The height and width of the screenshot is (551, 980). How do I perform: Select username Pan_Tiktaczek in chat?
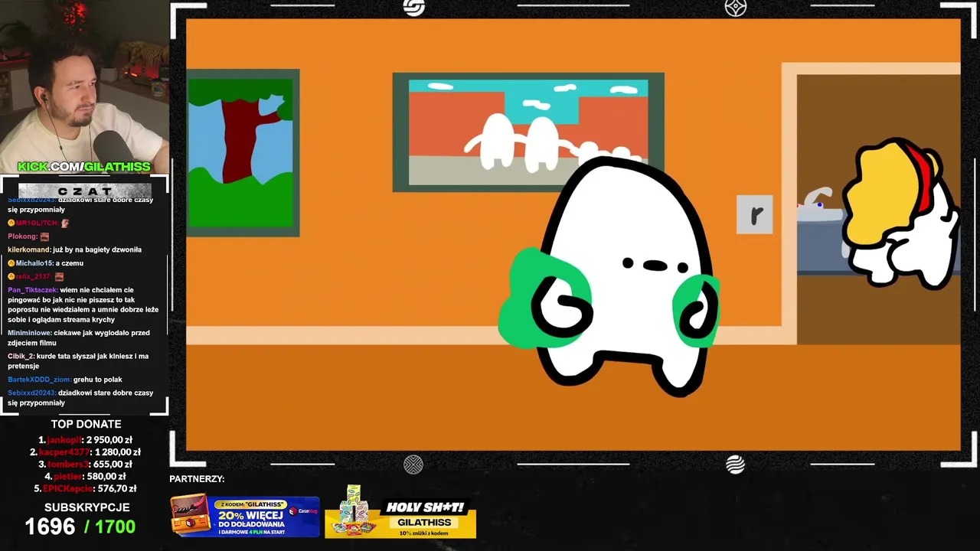pos(32,290)
